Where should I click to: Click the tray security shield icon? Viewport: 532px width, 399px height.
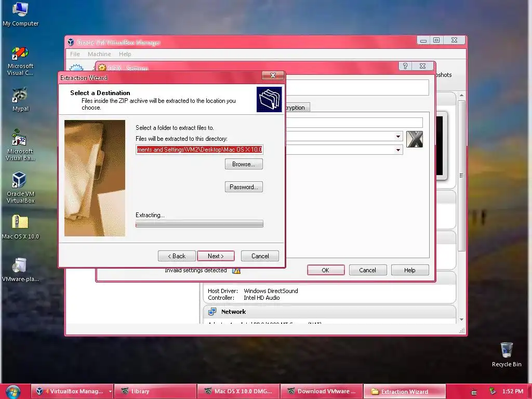click(x=493, y=391)
